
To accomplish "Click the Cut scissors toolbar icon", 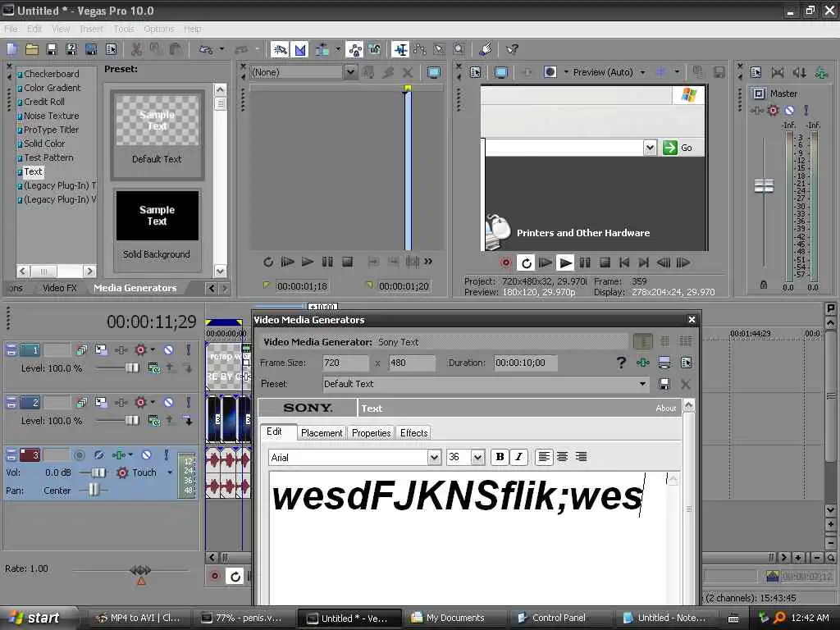I will [x=137, y=50].
